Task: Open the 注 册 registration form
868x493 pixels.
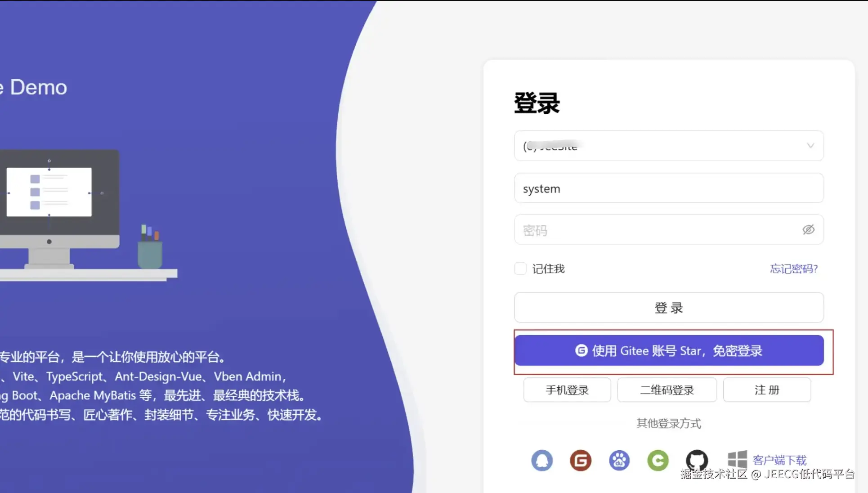Action: (x=766, y=390)
